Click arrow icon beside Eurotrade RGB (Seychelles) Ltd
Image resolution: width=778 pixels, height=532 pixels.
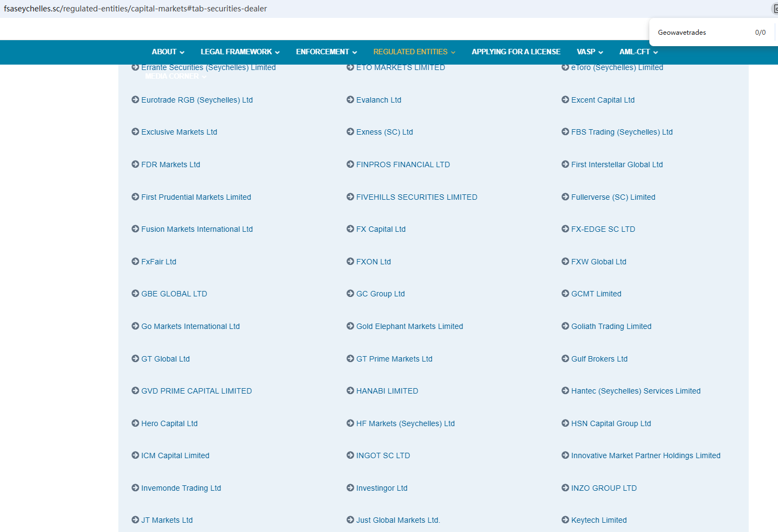coord(135,100)
